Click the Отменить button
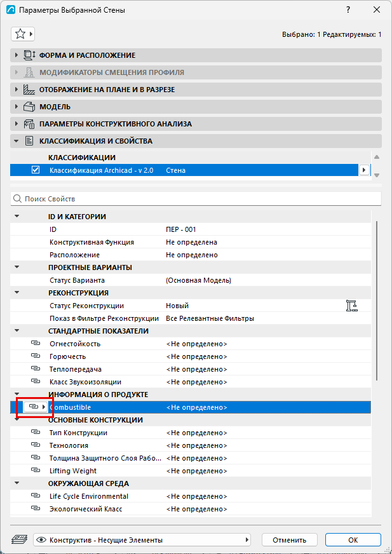The image size is (392, 554). tap(290, 540)
